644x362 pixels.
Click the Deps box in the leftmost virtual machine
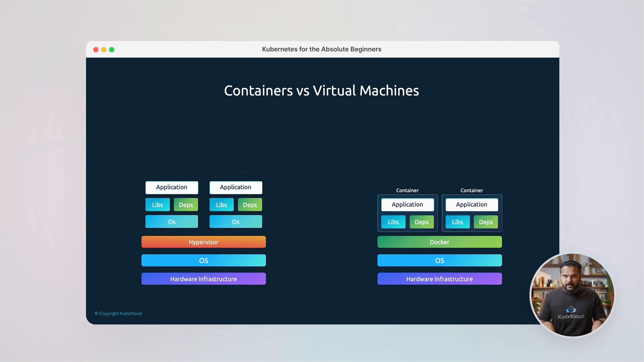[186, 205]
